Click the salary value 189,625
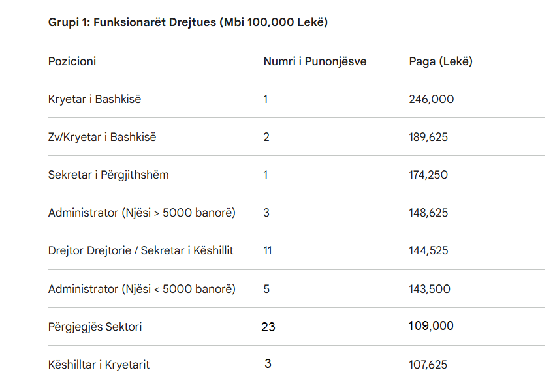555x392 pixels. [x=428, y=137]
